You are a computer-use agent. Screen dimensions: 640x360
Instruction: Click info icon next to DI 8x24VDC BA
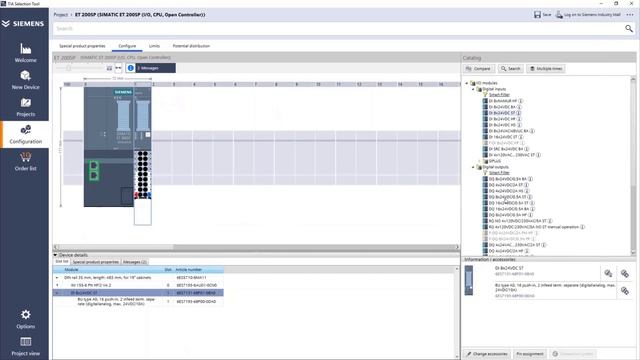point(519,107)
